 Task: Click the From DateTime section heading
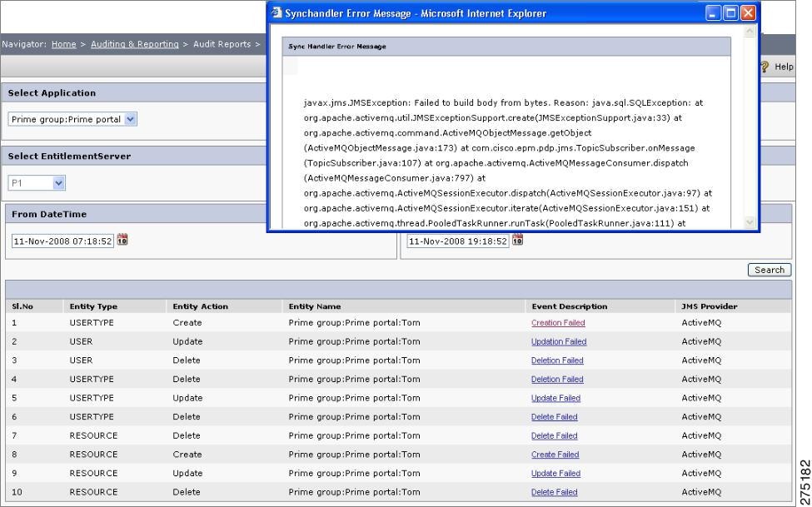coord(49,215)
